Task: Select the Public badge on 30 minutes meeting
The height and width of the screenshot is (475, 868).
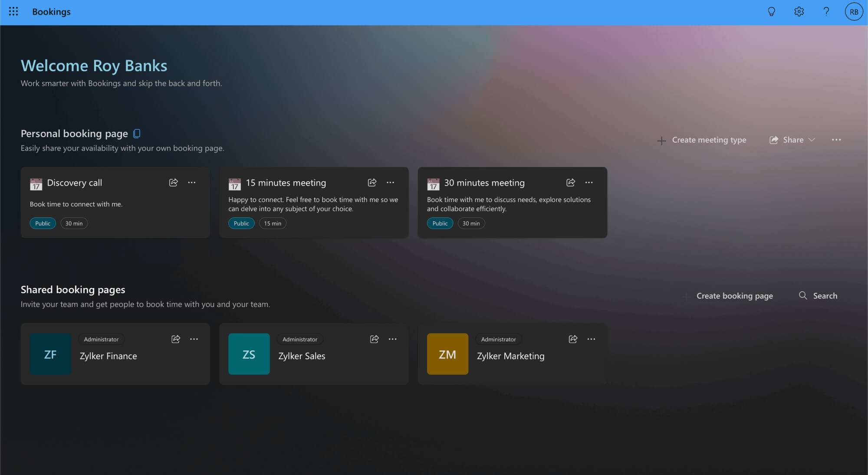Action: (x=440, y=223)
